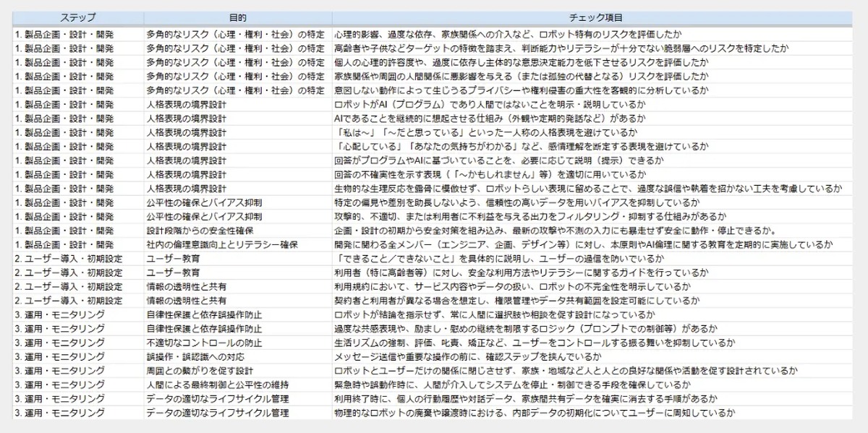868x433 pixels.
Task: Click the purpose cell '不適切なコントロールの防止'
Action: (238, 343)
